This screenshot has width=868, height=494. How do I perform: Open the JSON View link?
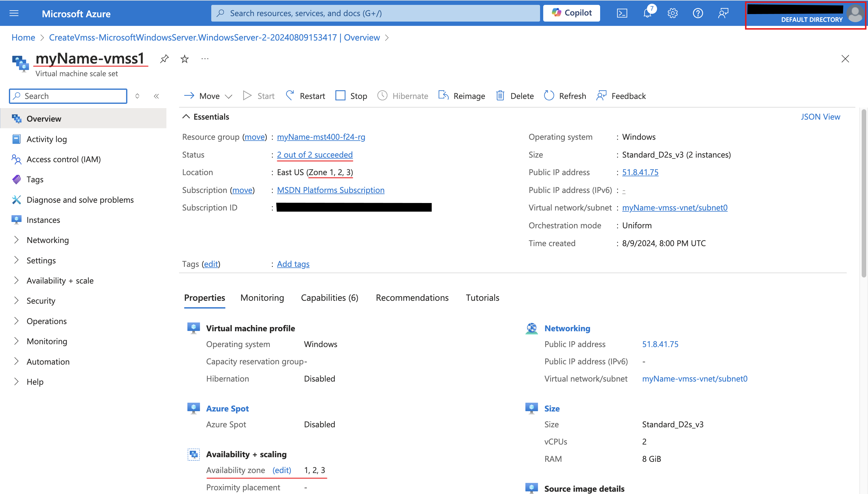coord(821,117)
